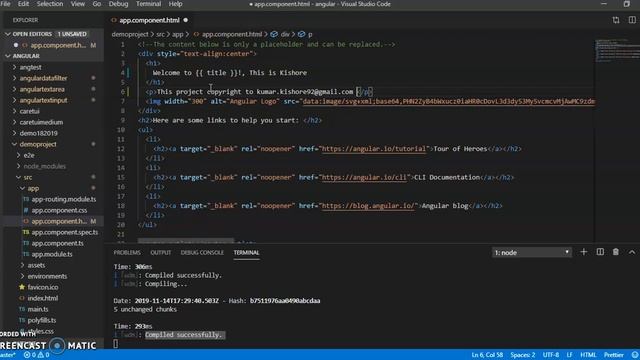Expand the demo182019 folder
The height and width of the screenshot is (360, 640).
[x=38, y=133]
